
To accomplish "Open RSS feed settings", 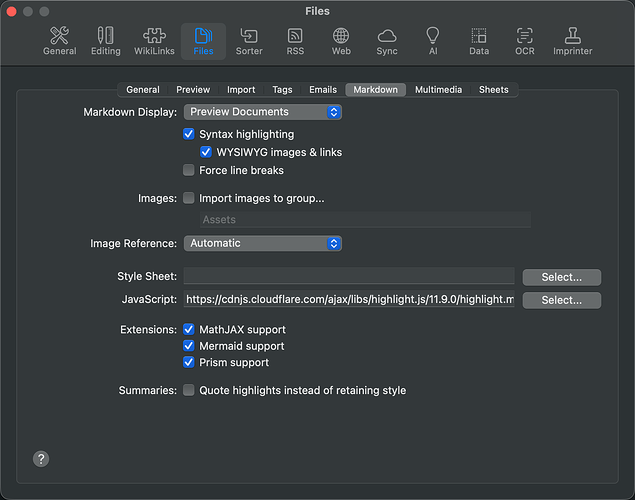I will click(295, 40).
